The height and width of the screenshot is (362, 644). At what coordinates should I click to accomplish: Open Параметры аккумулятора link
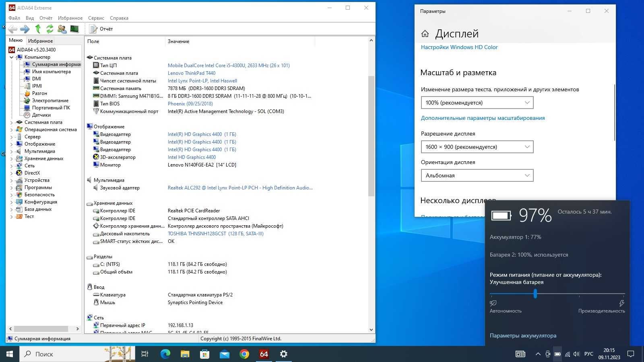[x=523, y=335]
